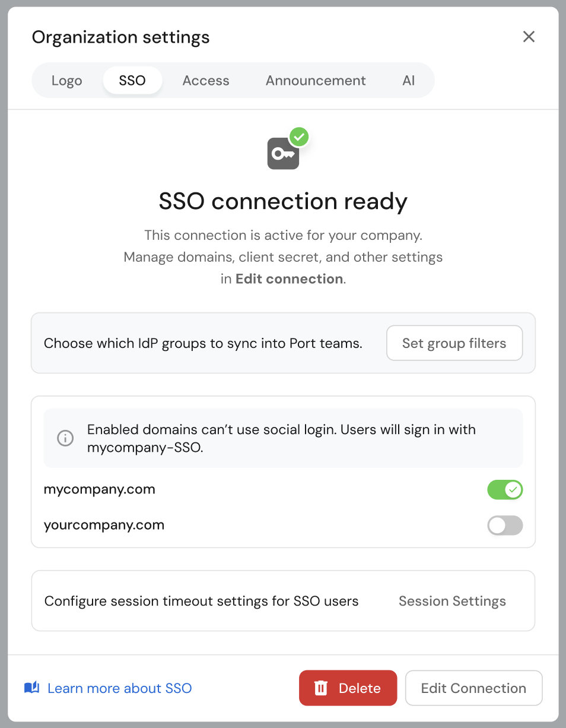566x728 pixels.
Task: Enable SSO for yourcompany.com domain
Action: (x=505, y=526)
